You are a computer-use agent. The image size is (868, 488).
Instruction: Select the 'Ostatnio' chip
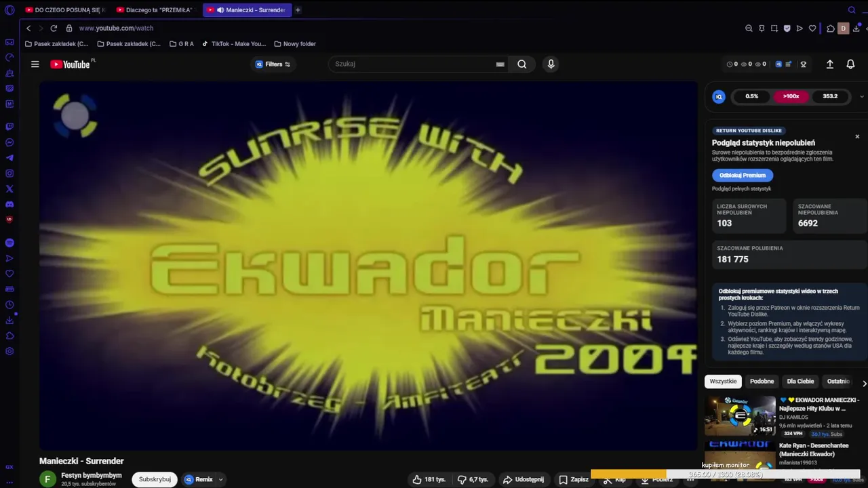pyautogui.click(x=838, y=382)
